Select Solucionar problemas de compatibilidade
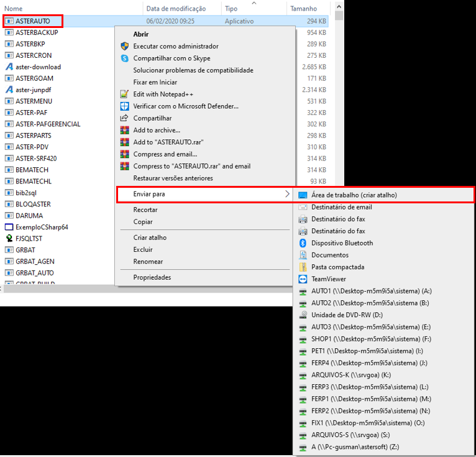Image resolution: width=476 pixels, height=457 pixels. click(204, 70)
